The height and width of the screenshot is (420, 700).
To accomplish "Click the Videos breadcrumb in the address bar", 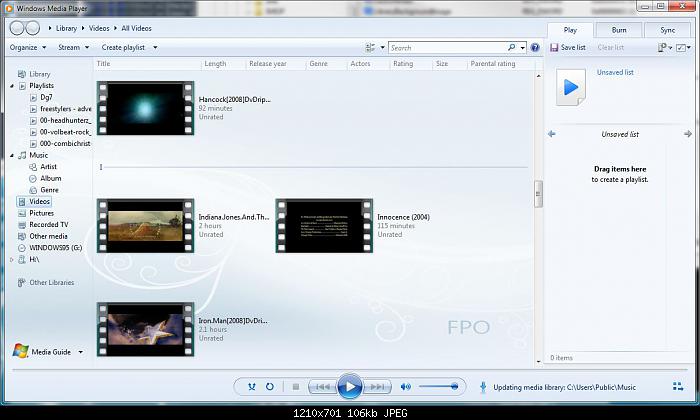I will (x=99, y=28).
